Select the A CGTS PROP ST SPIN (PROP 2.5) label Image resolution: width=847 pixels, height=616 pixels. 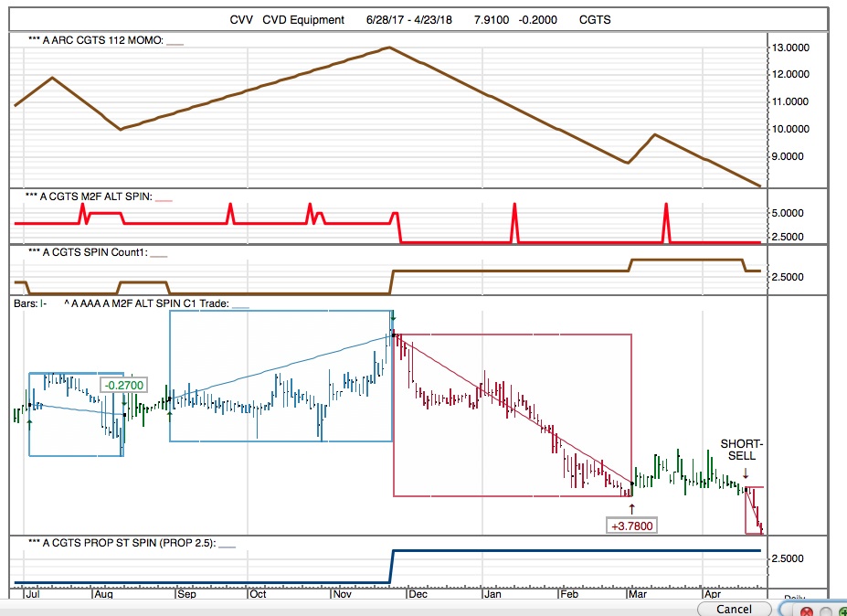click(122, 543)
